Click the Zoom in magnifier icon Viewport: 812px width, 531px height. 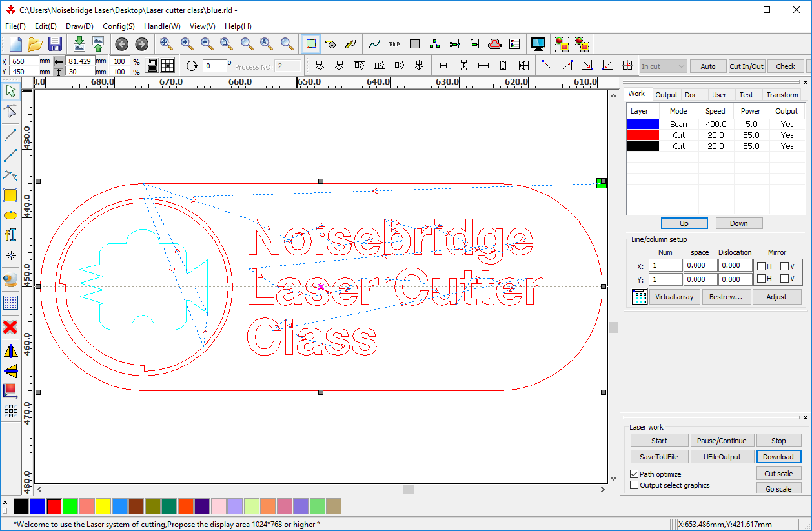(187, 44)
